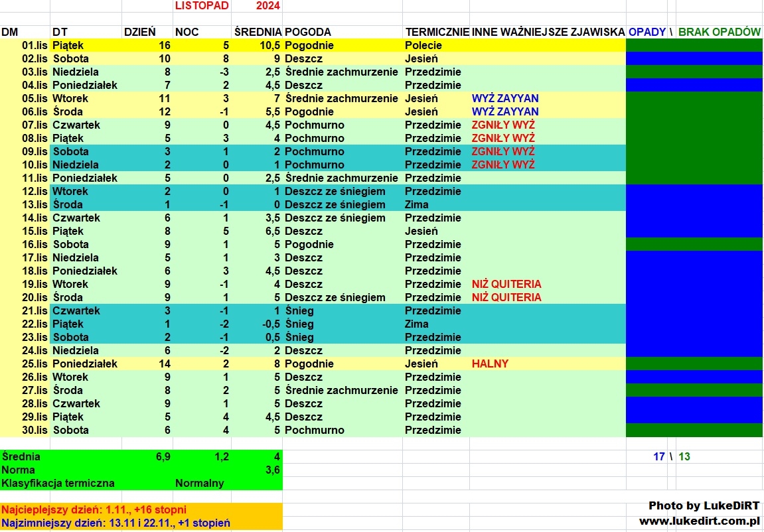This screenshot has width=764, height=532.
Task: Click the Photo by LukeDiRT text
Action: (704, 505)
